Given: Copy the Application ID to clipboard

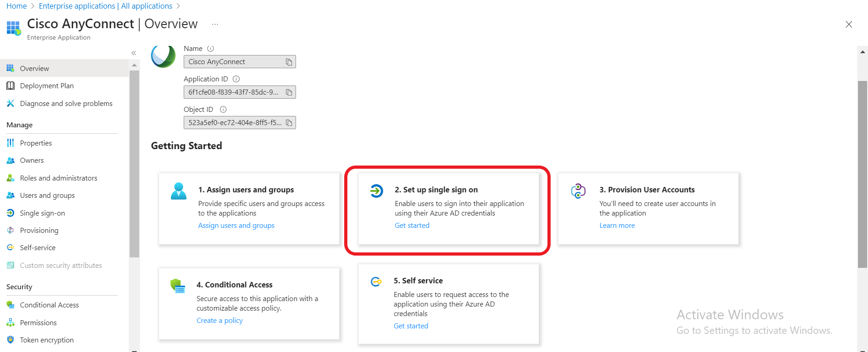Looking at the screenshot, I should (x=289, y=92).
